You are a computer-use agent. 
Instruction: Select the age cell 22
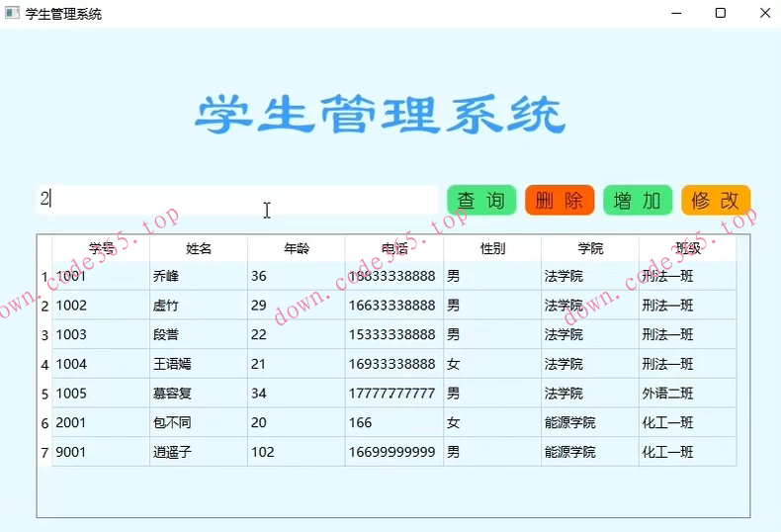click(297, 335)
